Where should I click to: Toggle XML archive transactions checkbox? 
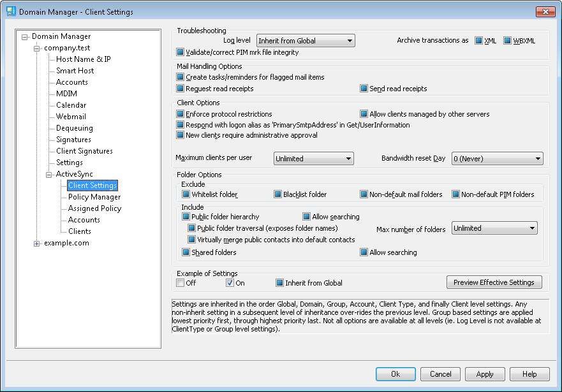click(478, 41)
